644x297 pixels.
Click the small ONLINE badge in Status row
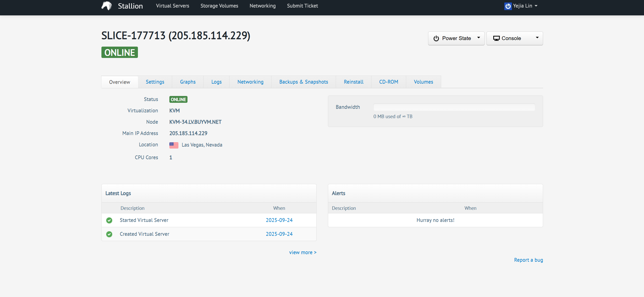click(178, 100)
